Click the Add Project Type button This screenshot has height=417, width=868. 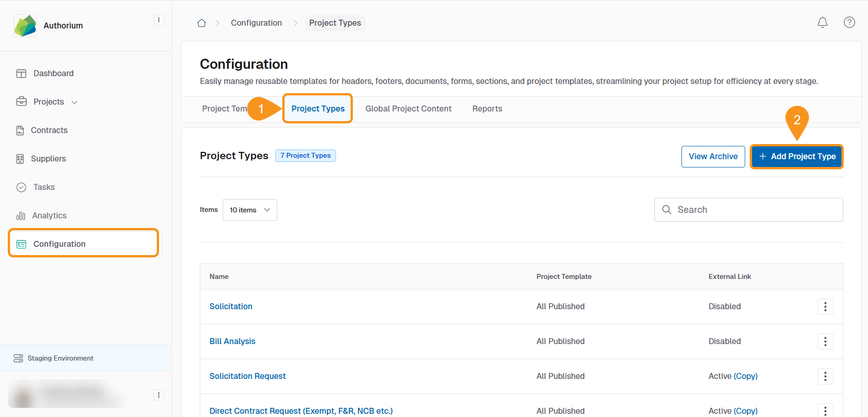point(797,156)
